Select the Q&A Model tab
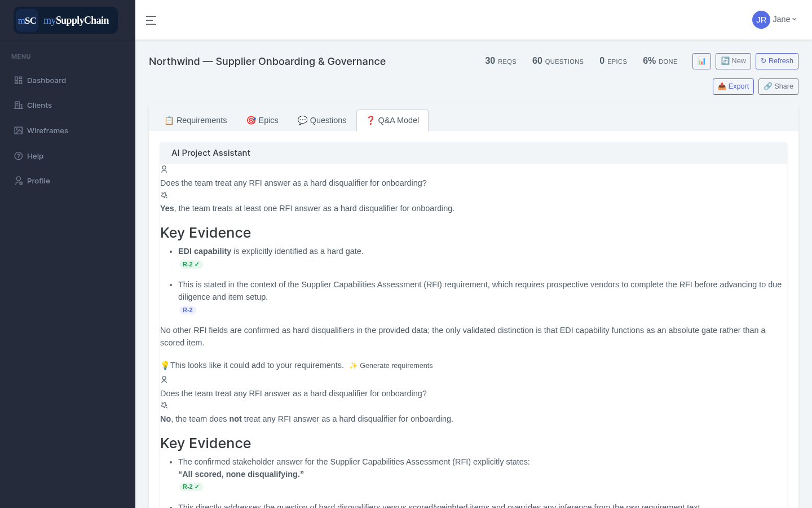Image resolution: width=812 pixels, height=508 pixels. 392,120
